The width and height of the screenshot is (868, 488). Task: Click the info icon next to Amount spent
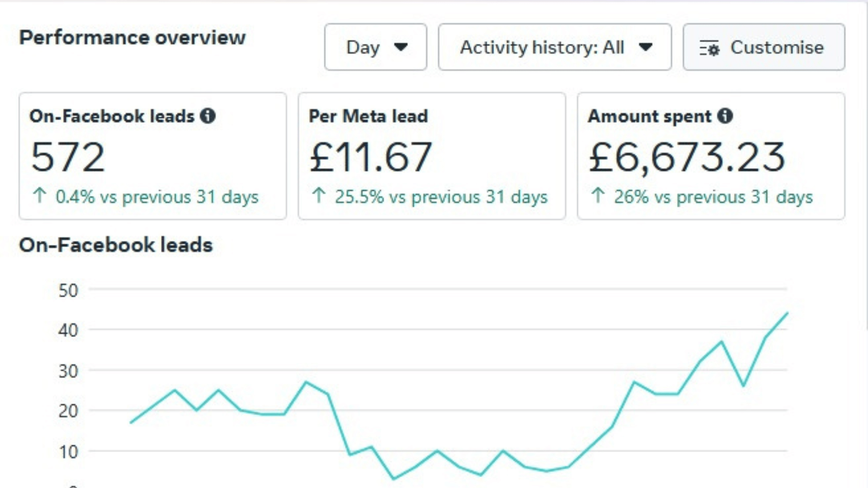click(725, 116)
